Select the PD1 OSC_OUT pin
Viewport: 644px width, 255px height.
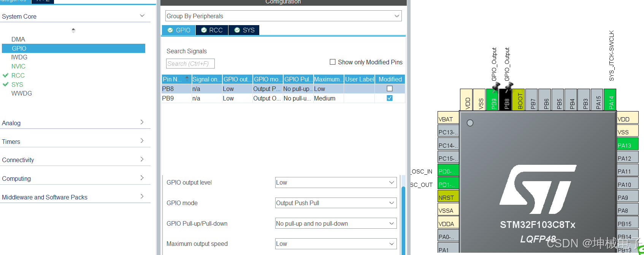[448, 183]
